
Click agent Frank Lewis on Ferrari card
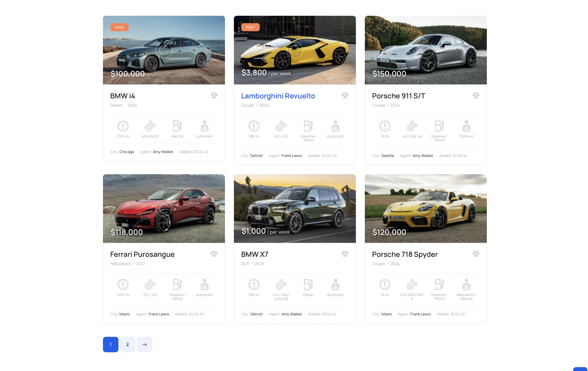tap(159, 314)
